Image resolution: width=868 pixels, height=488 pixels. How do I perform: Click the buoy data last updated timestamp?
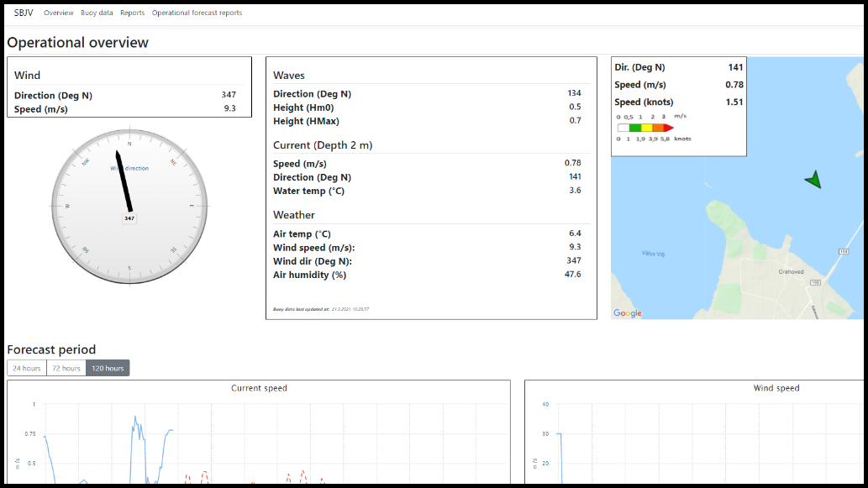[x=321, y=309]
